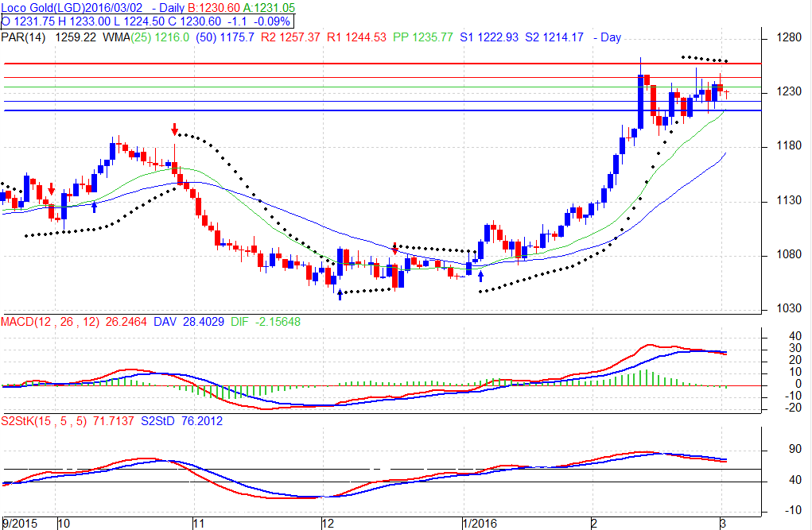The width and height of the screenshot is (812, 530).
Task: Click the 10 month marker on date axis
Action: (x=64, y=524)
